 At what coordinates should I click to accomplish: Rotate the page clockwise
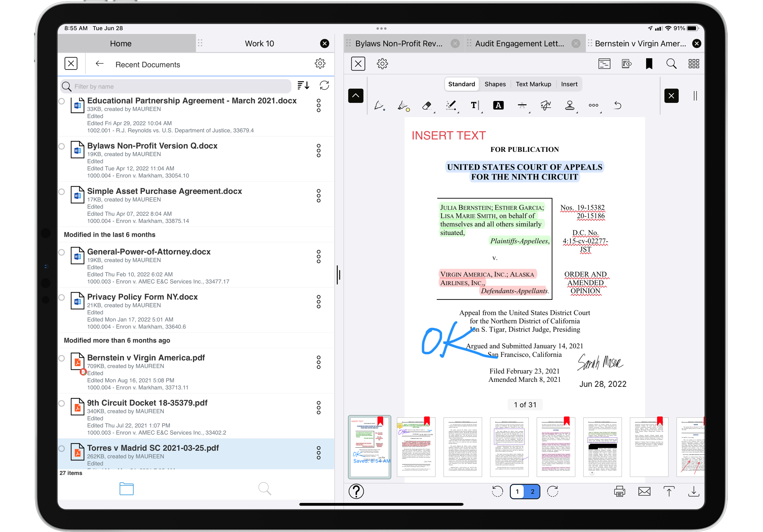[x=553, y=491]
